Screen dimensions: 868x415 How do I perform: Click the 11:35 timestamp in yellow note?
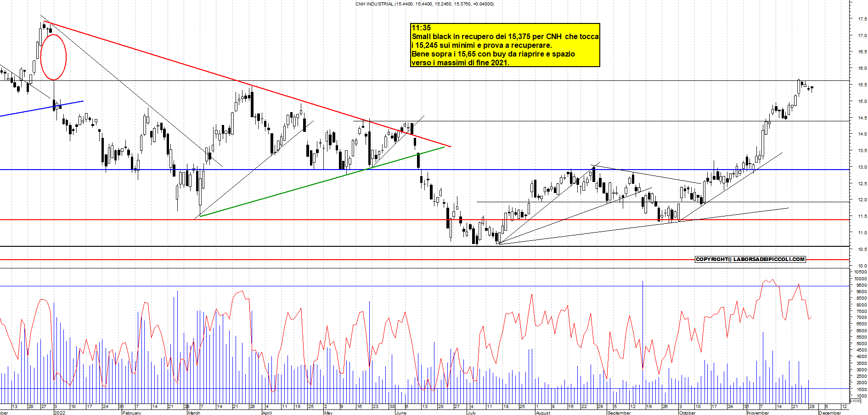(421, 28)
